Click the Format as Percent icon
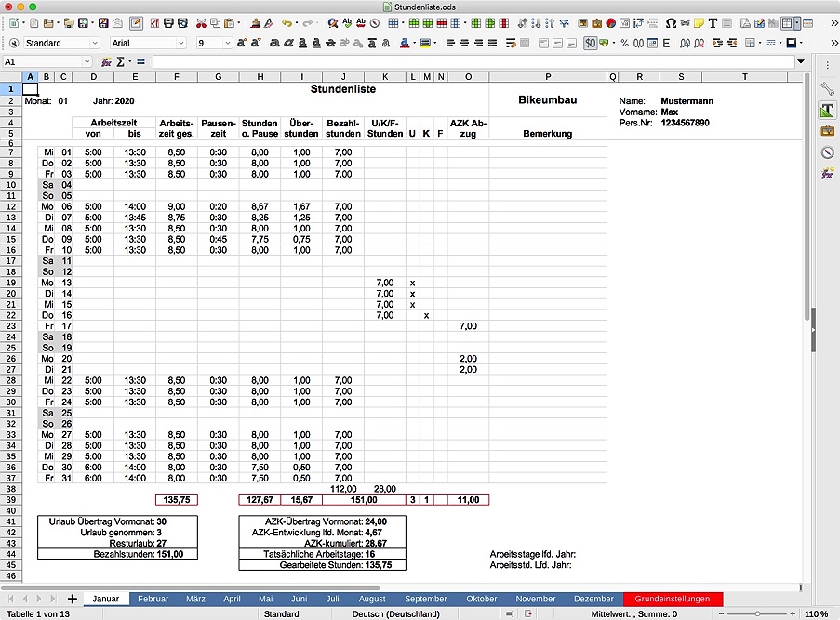The height and width of the screenshot is (620, 840). pos(624,43)
